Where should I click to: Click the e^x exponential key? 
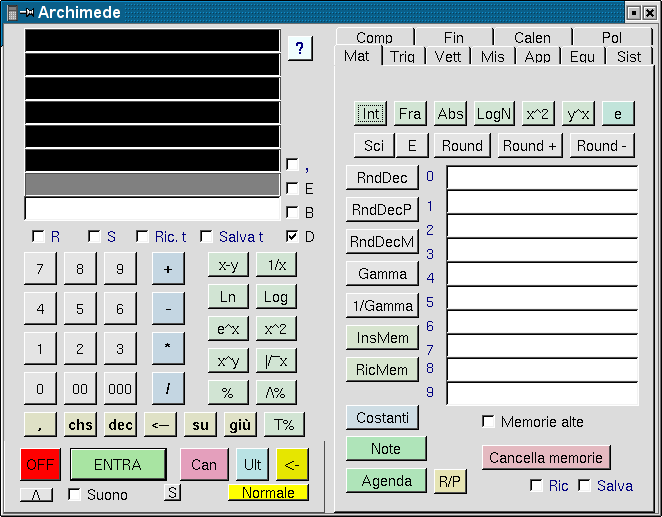point(228,328)
